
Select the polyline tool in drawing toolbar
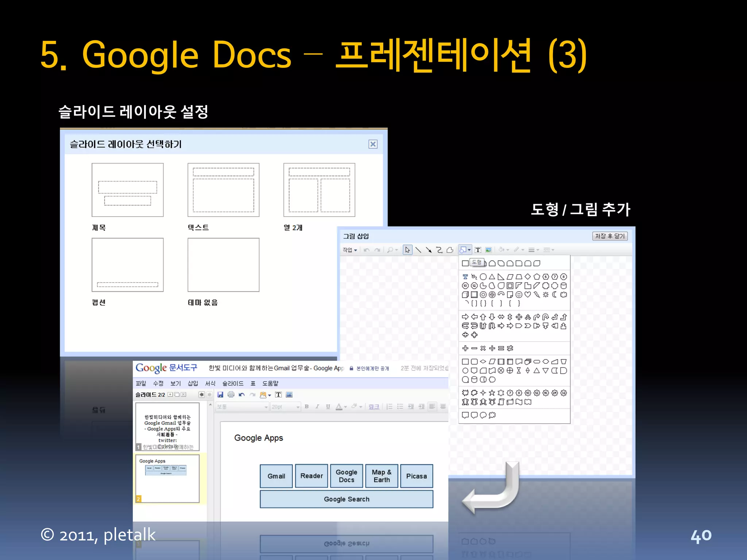(x=450, y=250)
